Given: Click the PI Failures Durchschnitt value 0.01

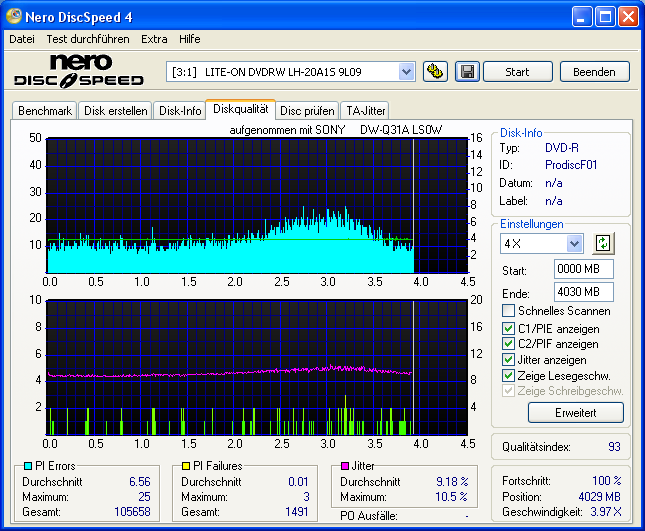Looking at the screenshot, I should click(298, 482).
